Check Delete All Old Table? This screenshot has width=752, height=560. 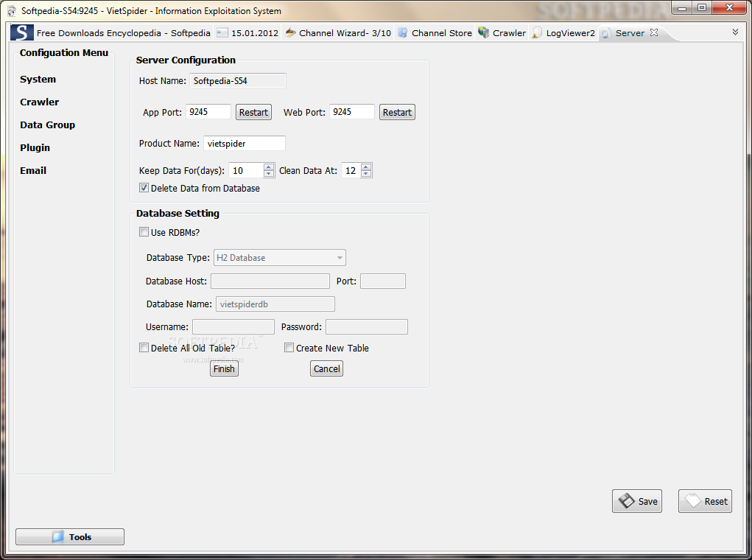144,347
